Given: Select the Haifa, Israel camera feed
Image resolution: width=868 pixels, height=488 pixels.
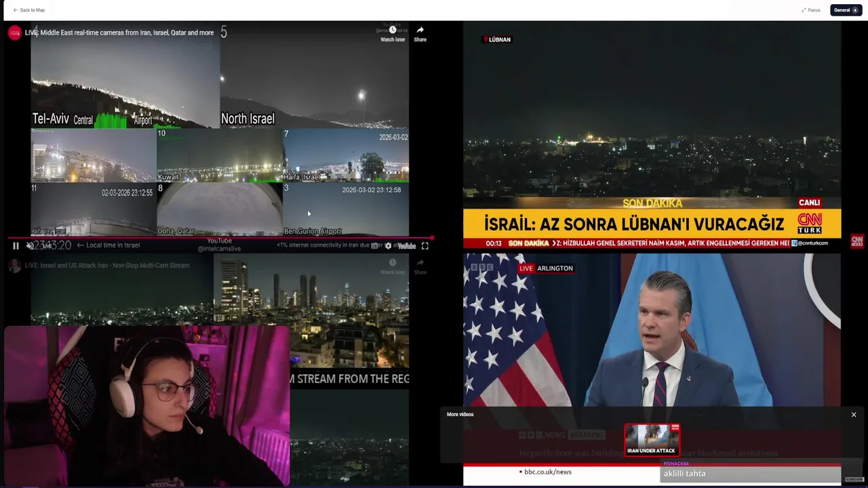Looking at the screenshot, I should pos(346,155).
